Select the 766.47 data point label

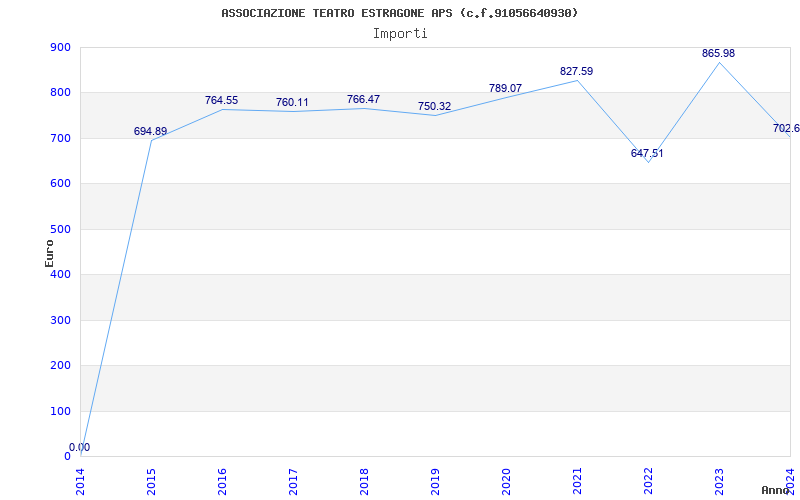363,99
